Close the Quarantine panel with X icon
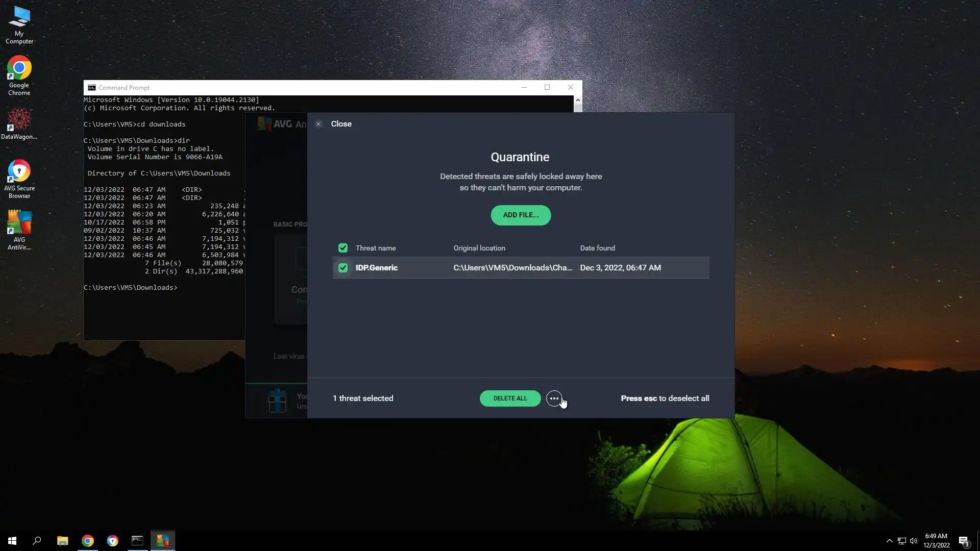Image resolution: width=980 pixels, height=551 pixels. pos(318,124)
